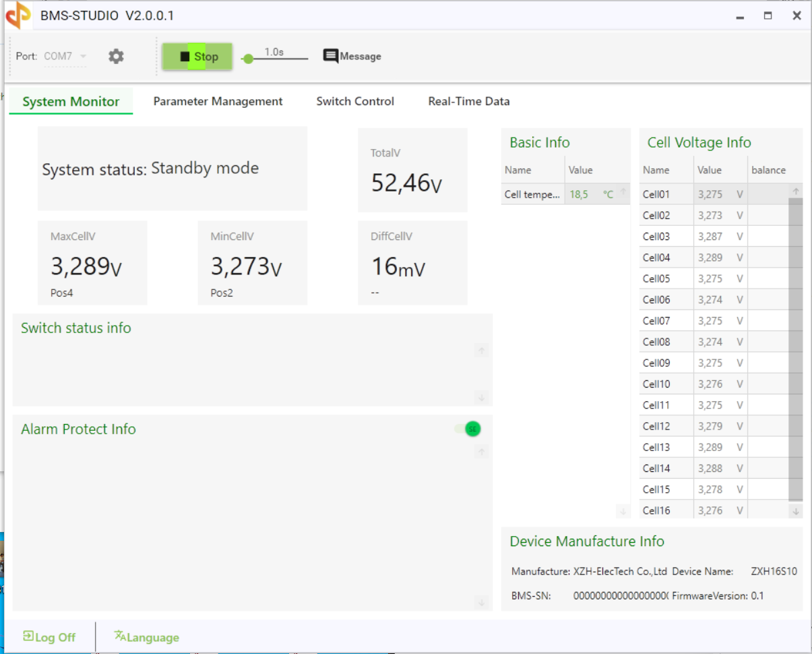The width and height of the screenshot is (812, 654).
Task: Open the COM7 port dropdown
Action: [65, 57]
